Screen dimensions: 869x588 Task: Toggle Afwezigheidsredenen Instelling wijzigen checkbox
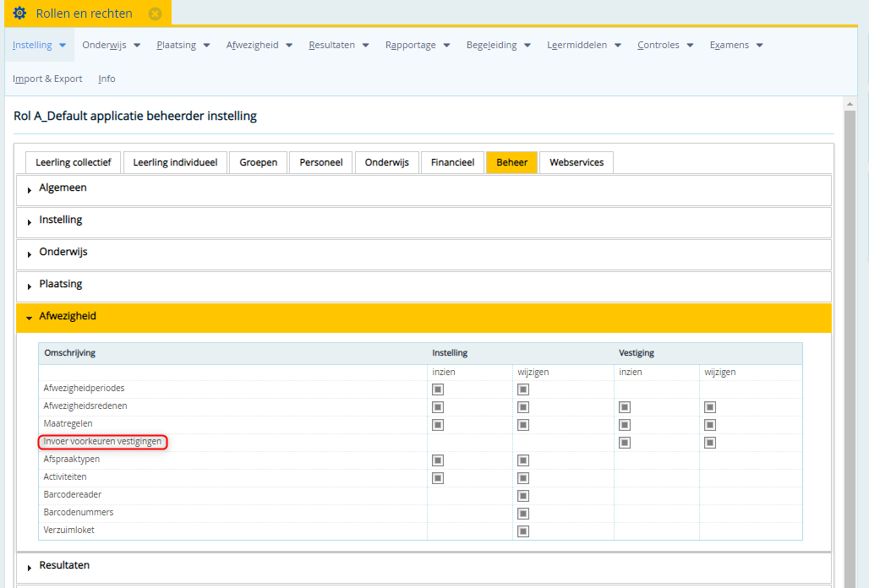click(523, 407)
